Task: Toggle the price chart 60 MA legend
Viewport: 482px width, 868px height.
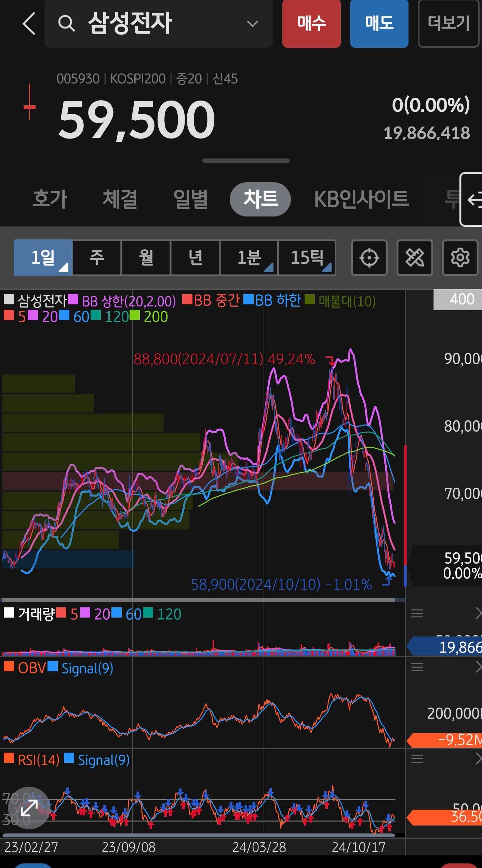Action: click(74, 317)
